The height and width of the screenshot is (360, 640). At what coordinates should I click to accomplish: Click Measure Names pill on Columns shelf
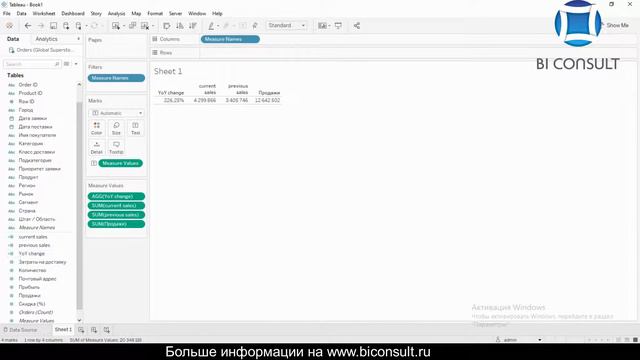pos(230,39)
